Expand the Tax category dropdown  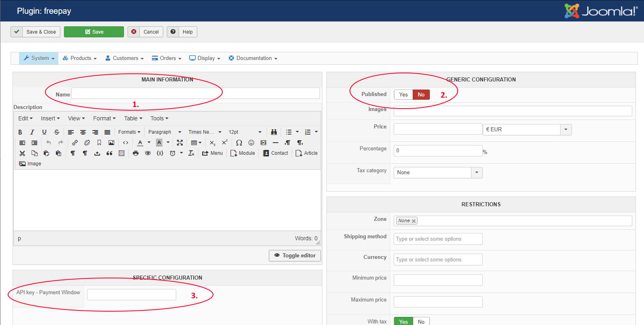(x=477, y=173)
